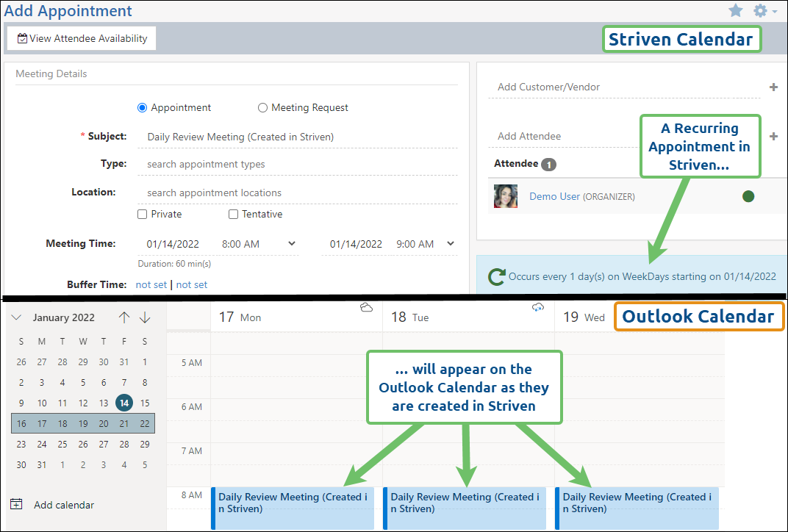Enable the Private checkbox
Screen dimensions: 788x532
click(x=142, y=214)
